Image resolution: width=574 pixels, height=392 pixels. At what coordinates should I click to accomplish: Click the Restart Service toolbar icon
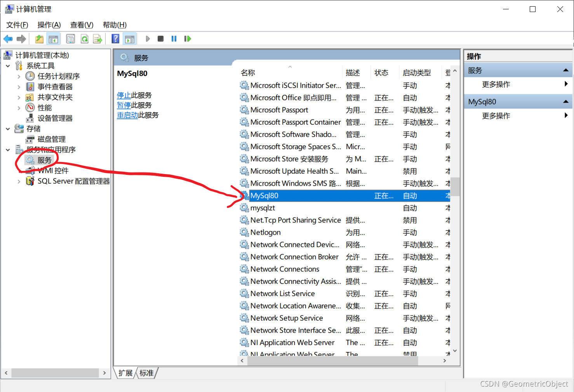[188, 39]
